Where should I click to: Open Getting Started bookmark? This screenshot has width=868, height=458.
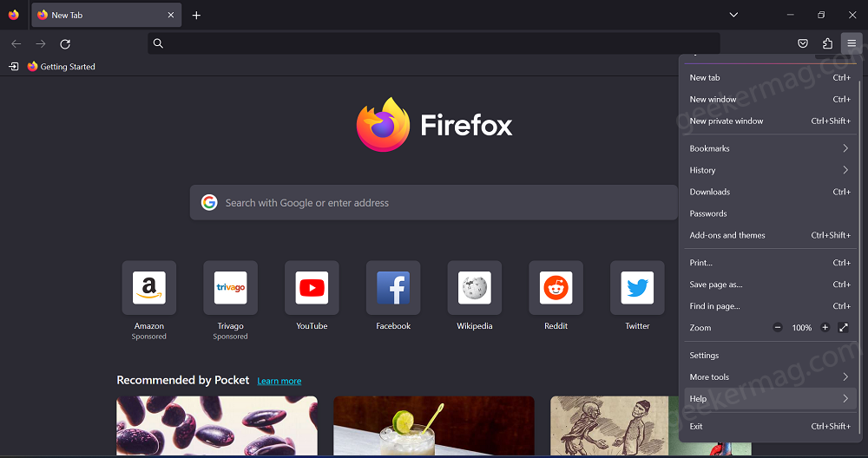click(x=62, y=67)
